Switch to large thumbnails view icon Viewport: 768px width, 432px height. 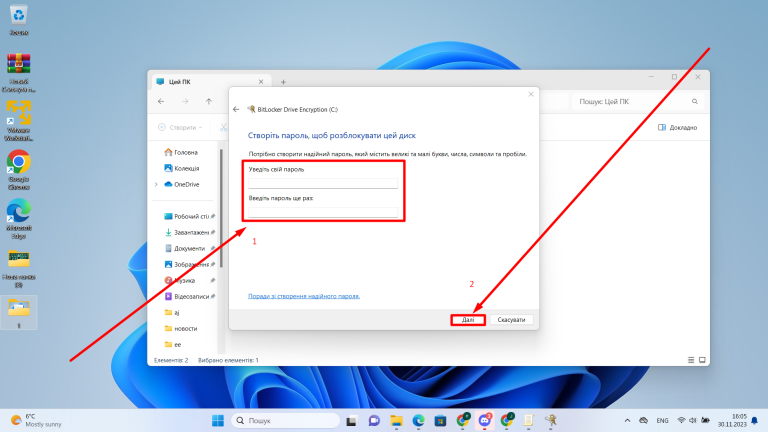pos(702,360)
